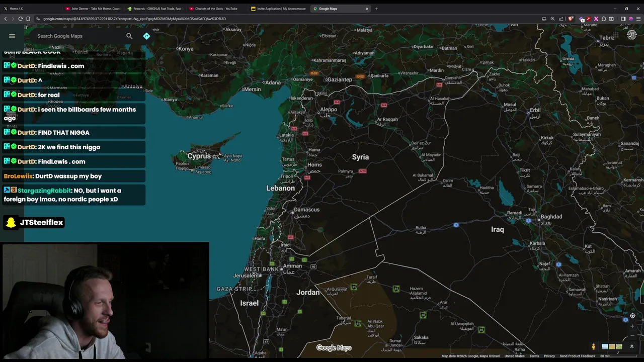Click the browser back arrow

pyautogui.click(x=6, y=19)
